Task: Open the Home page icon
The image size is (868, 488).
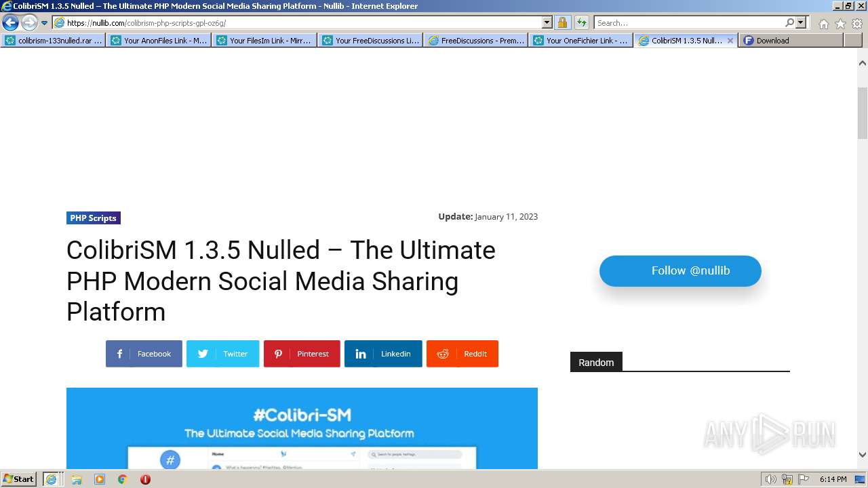Action: [823, 23]
